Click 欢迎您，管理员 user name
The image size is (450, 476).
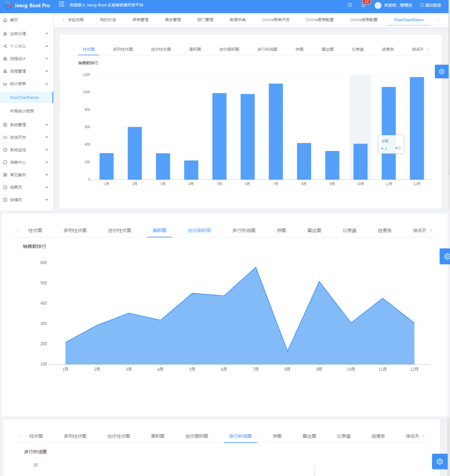pos(398,5)
